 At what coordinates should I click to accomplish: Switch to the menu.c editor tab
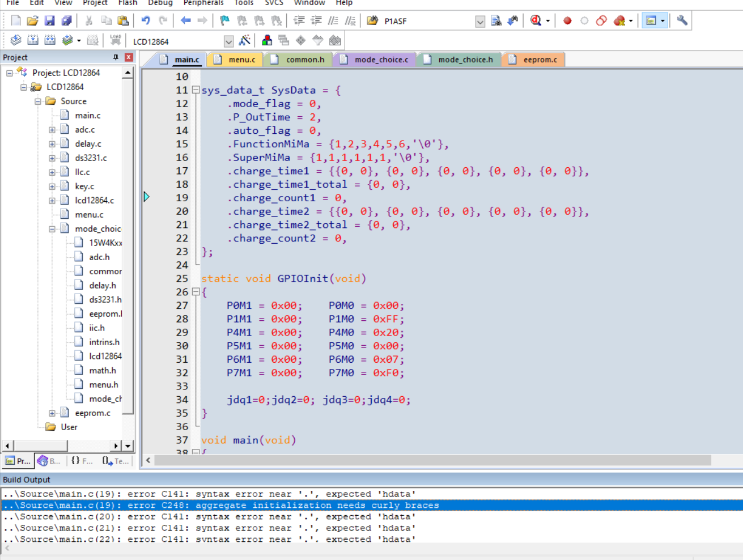pos(235,60)
